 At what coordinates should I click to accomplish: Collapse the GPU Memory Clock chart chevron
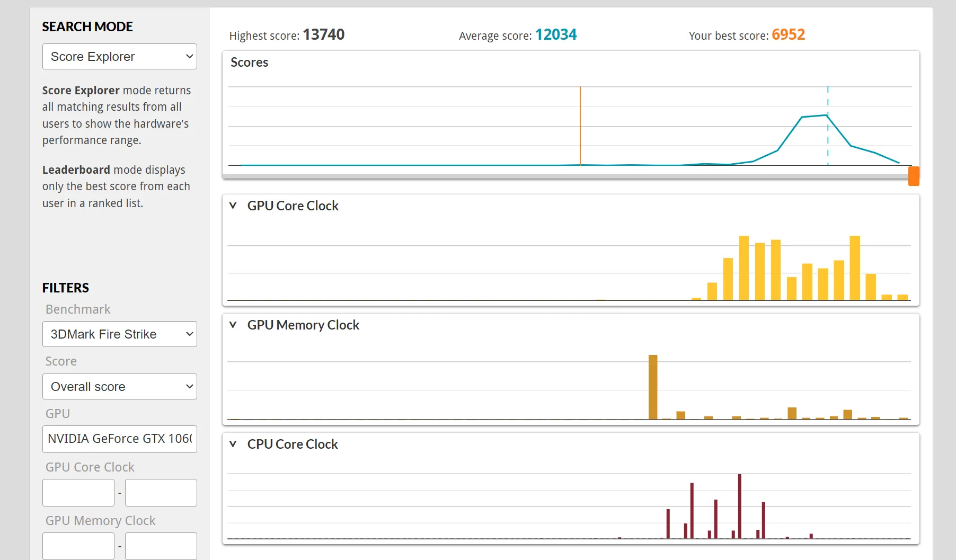233,325
